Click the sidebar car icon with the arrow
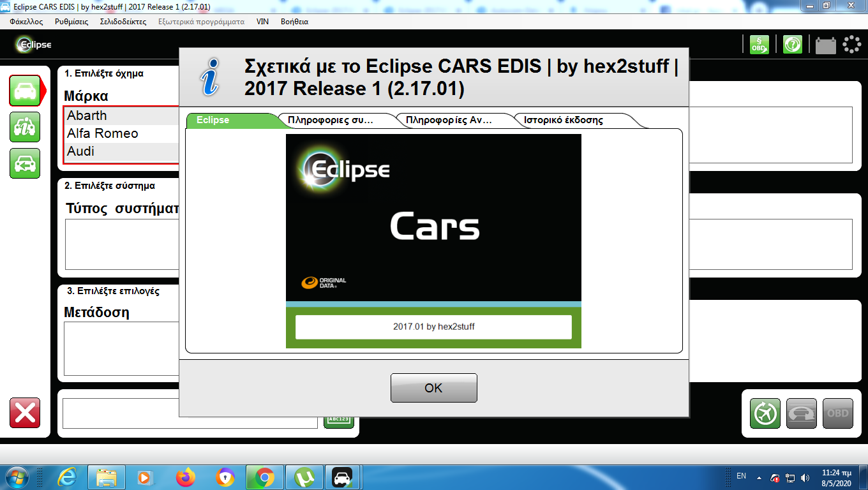 tap(25, 163)
